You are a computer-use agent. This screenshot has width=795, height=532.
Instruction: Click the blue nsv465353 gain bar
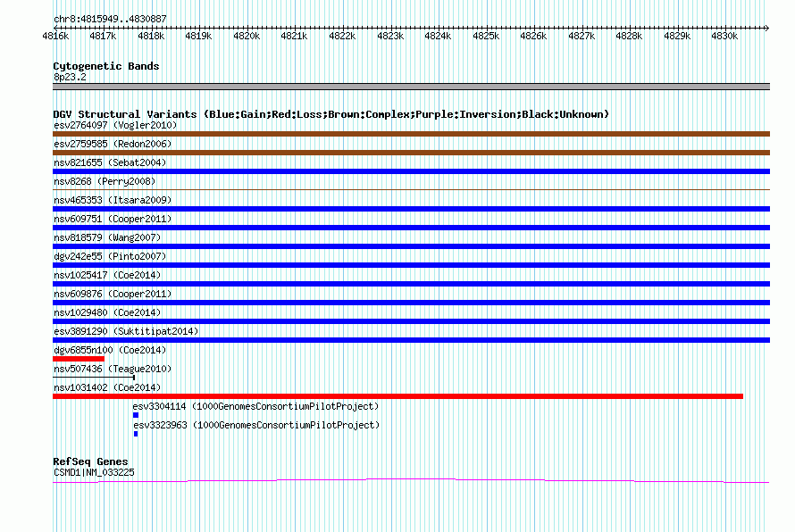point(411,209)
